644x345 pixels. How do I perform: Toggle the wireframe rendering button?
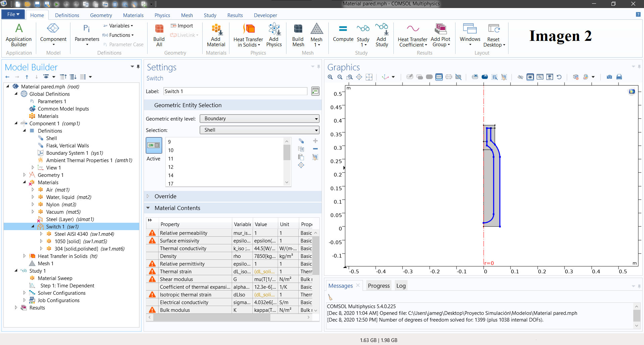pyautogui.click(x=458, y=77)
